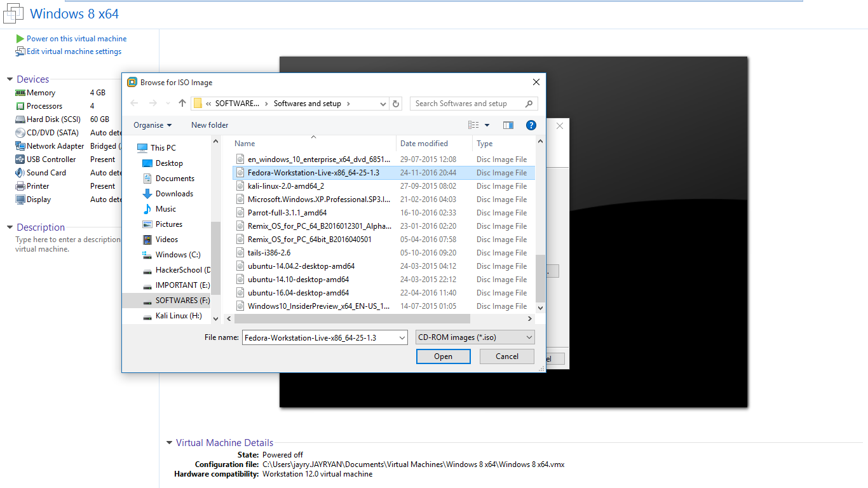Select the Sound Card icon

20,173
